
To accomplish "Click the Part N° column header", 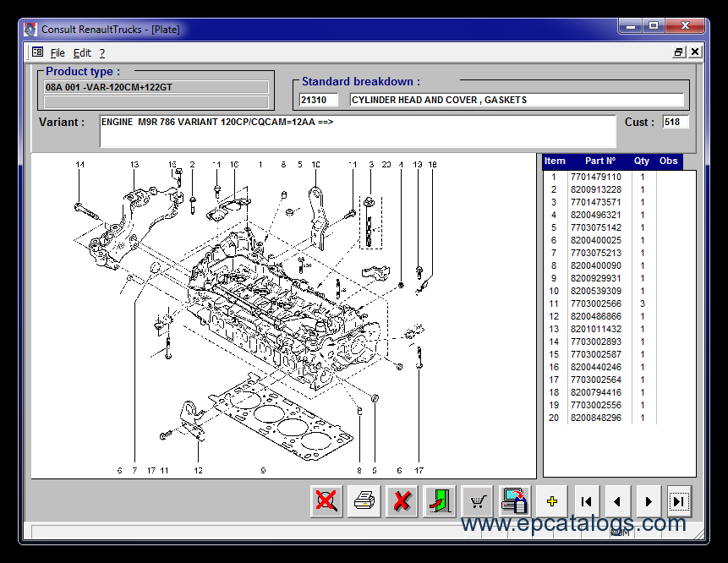I will click(x=599, y=161).
